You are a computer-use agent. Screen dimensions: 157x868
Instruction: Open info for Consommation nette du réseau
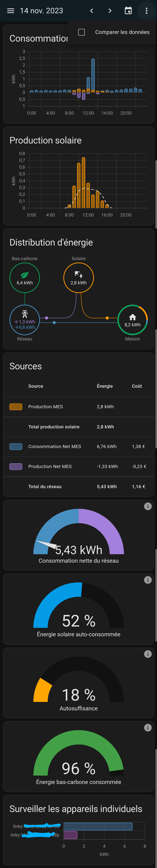pyautogui.click(x=148, y=506)
